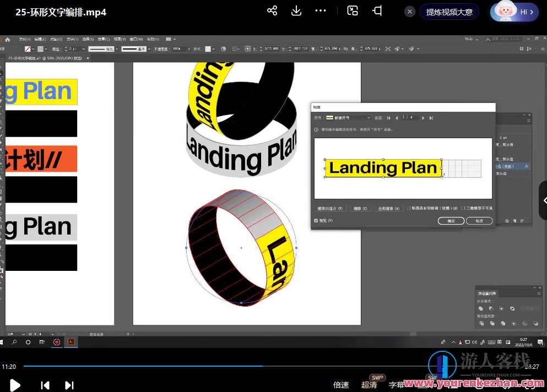Enable the 三维模型不可见 checkbox

click(x=463, y=209)
